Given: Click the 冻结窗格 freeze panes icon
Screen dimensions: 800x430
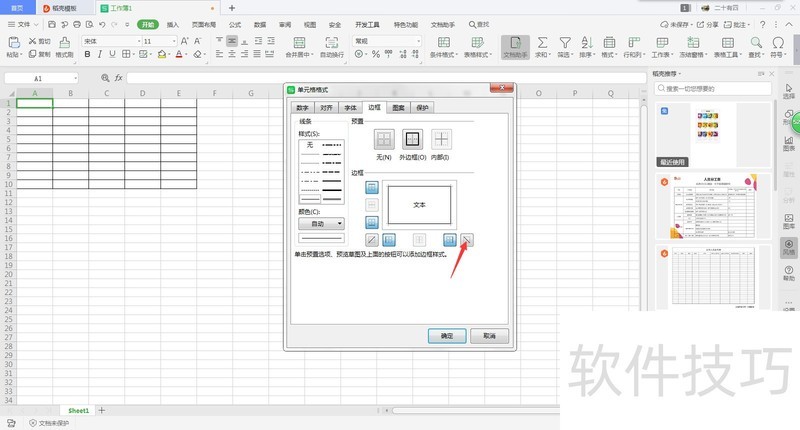Looking at the screenshot, I should (x=693, y=43).
